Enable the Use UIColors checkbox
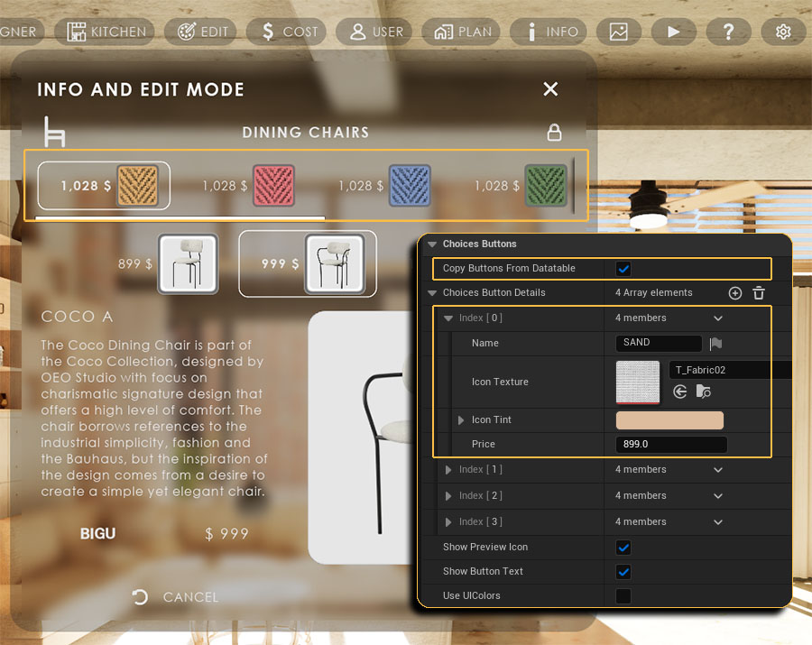This screenshot has height=645, width=812. (623, 596)
